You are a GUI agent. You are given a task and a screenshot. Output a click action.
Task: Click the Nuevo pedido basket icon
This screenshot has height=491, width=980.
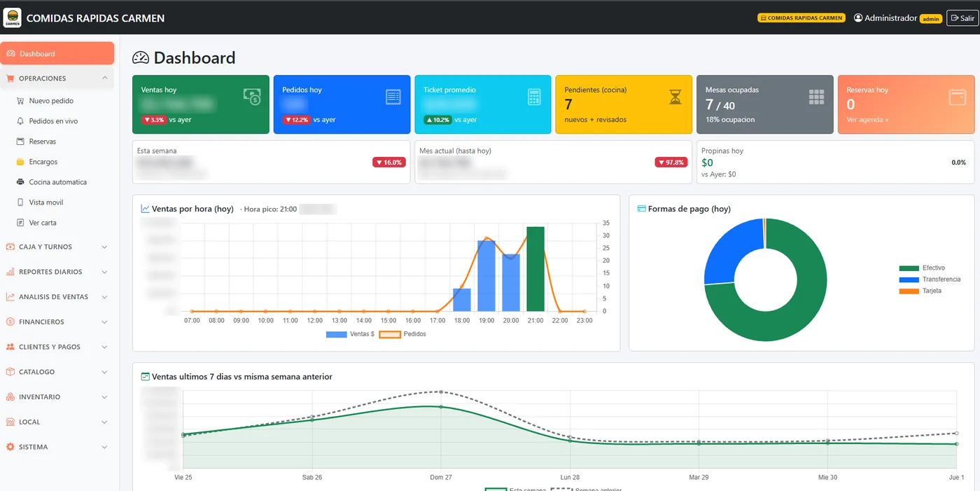20,101
